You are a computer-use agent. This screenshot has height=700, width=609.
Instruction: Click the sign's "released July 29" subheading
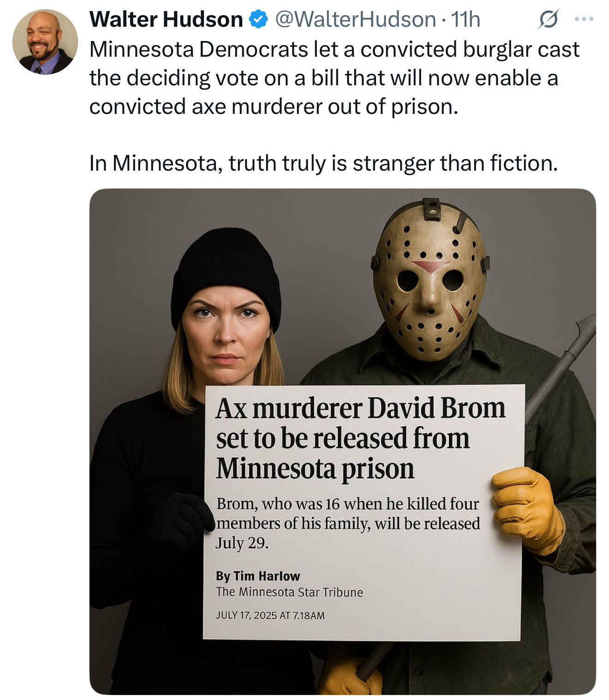(x=348, y=523)
